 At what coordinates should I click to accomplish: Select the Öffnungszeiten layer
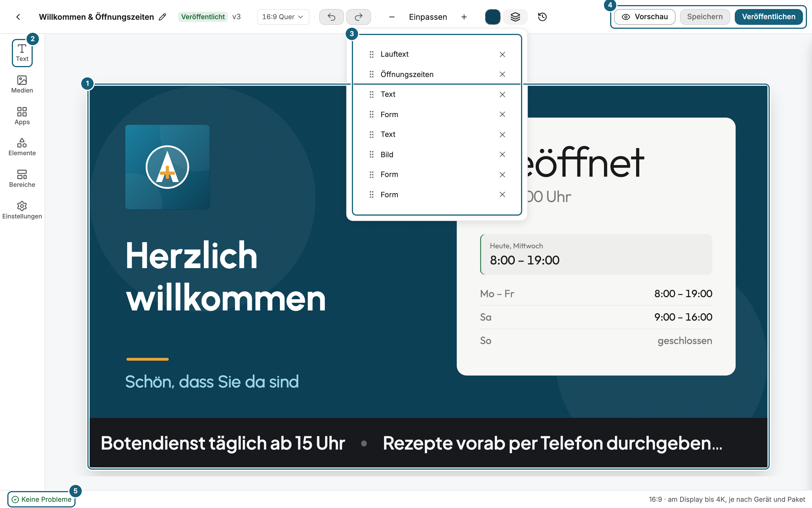coord(436,74)
